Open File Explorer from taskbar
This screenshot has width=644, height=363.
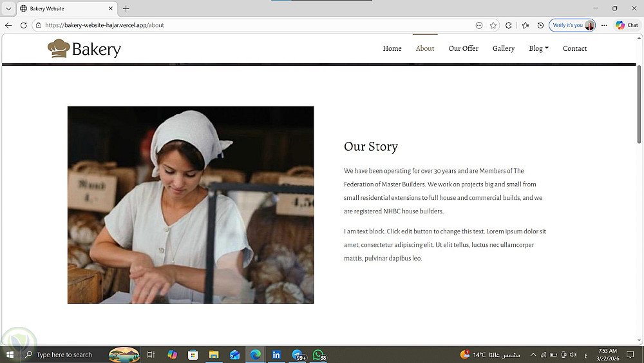pyautogui.click(x=214, y=355)
